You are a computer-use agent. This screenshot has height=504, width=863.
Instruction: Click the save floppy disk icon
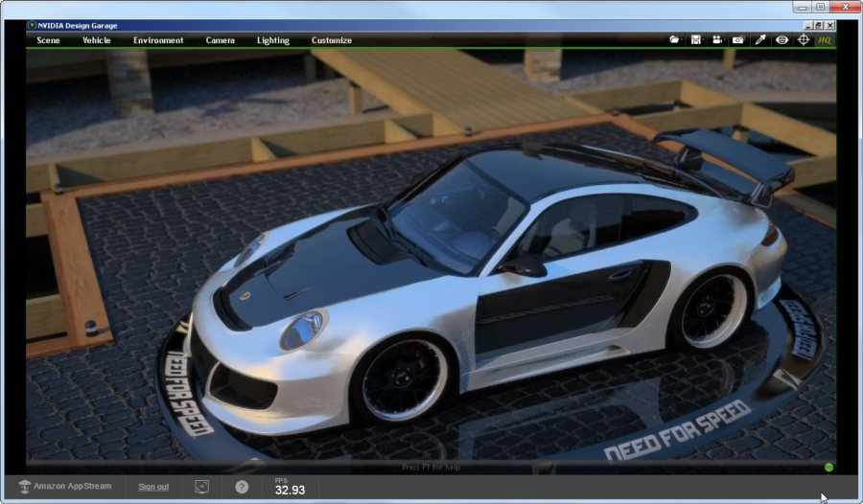pyautogui.click(x=695, y=40)
